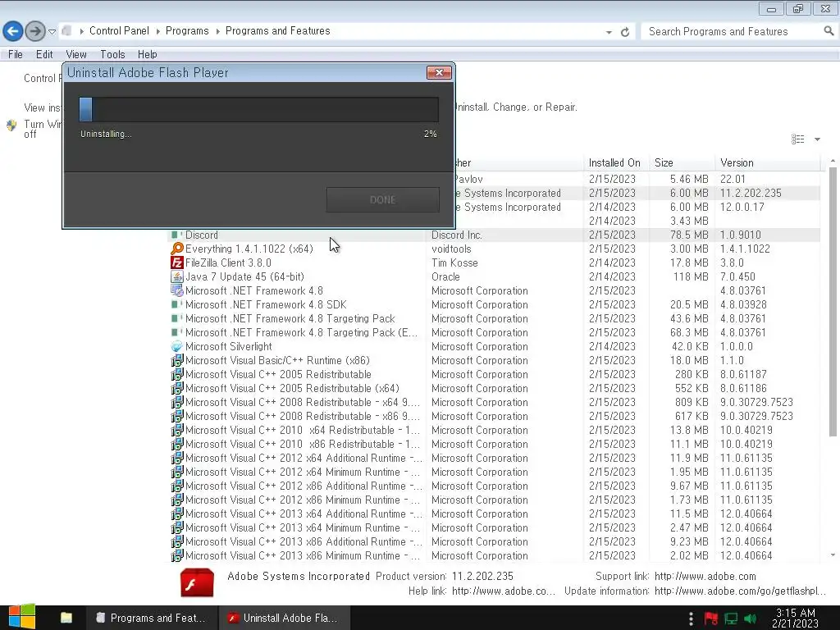The height and width of the screenshot is (630, 840).
Task: Open the File menu
Action: (x=15, y=54)
